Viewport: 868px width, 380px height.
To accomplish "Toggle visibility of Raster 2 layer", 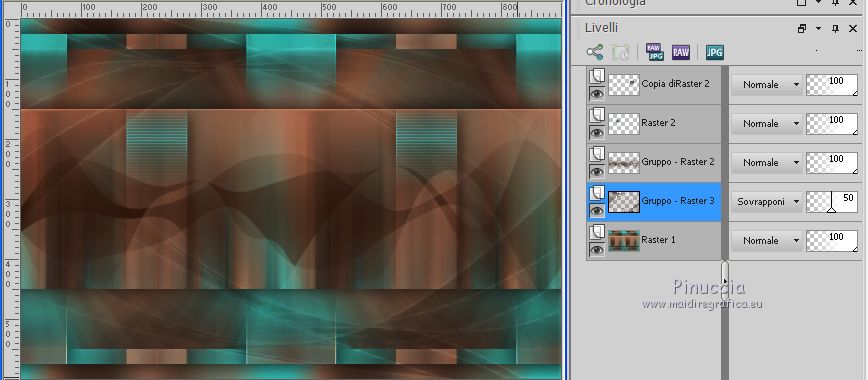I will [x=597, y=132].
